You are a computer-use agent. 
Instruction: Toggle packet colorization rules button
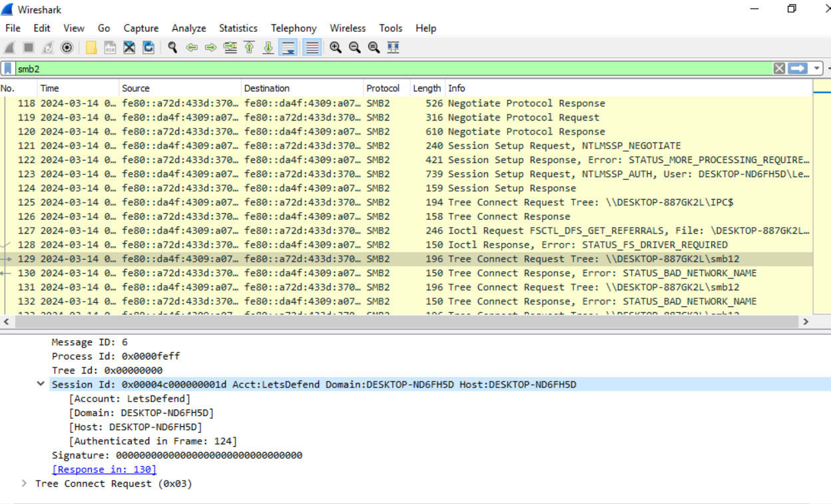click(x=312, y=48)
